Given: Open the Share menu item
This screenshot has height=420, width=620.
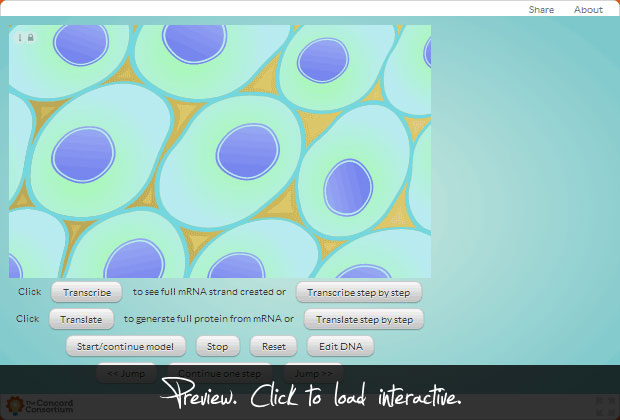Looking at the screenshot, I should 541,9.
